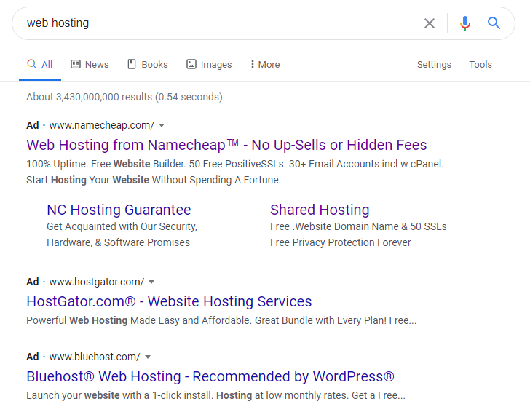Image resolution: width=530 pixels, height=420 pixels.
Task: Expand the dropdown arrow next to namecheap.com
Action: [x=162, y=126]
